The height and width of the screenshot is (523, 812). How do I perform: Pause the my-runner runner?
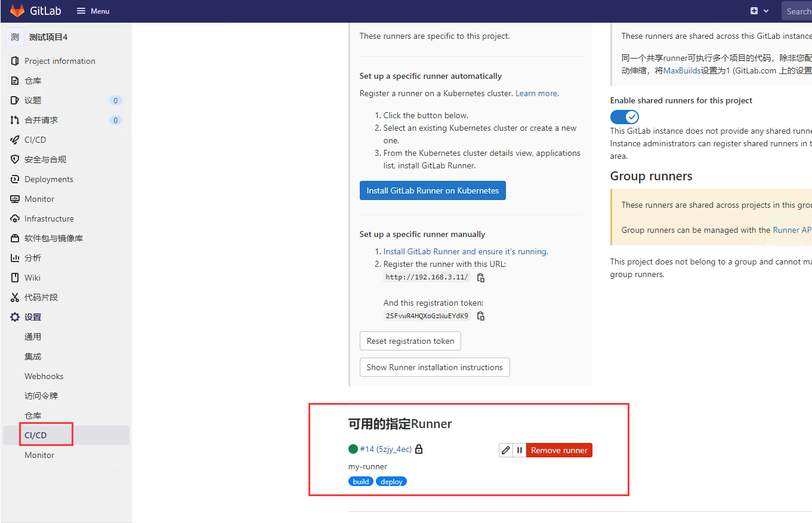[x=519, y=450]
